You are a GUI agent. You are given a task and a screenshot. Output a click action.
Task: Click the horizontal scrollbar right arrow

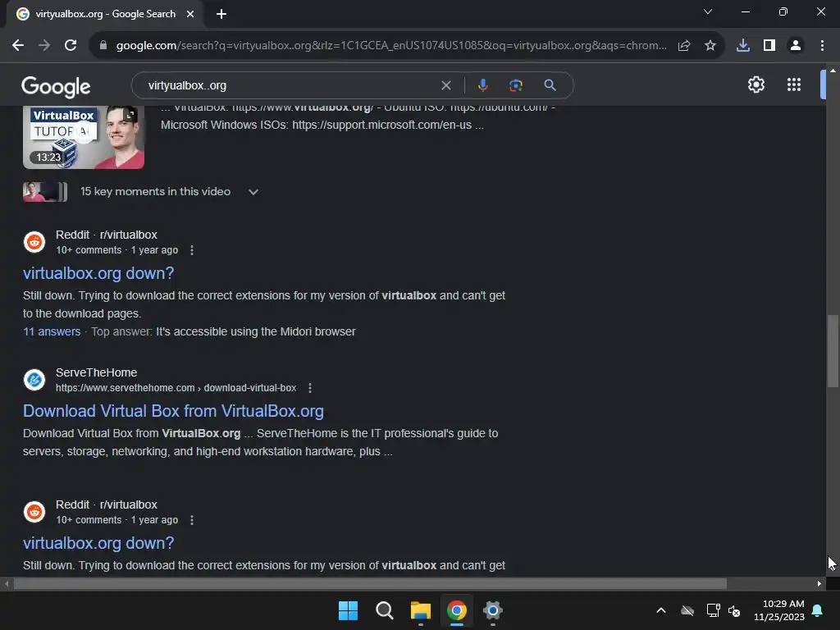click(x=819, y=583)
